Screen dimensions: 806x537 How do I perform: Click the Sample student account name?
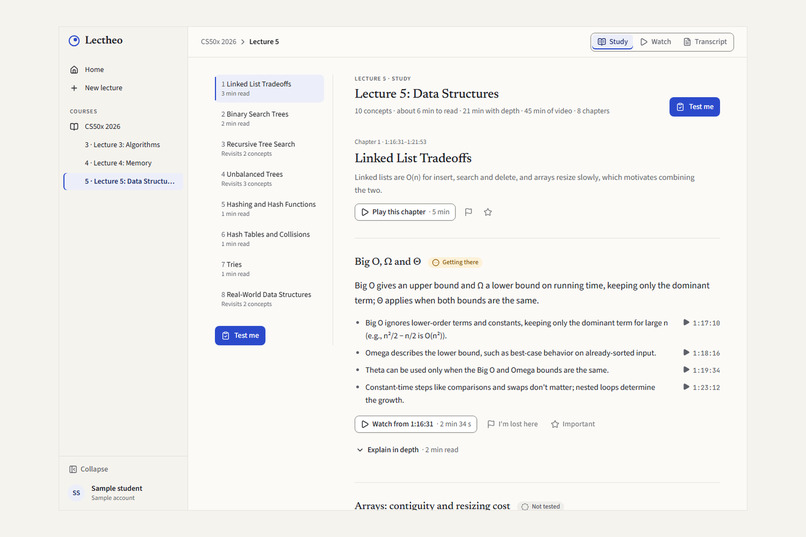(117, 488)
